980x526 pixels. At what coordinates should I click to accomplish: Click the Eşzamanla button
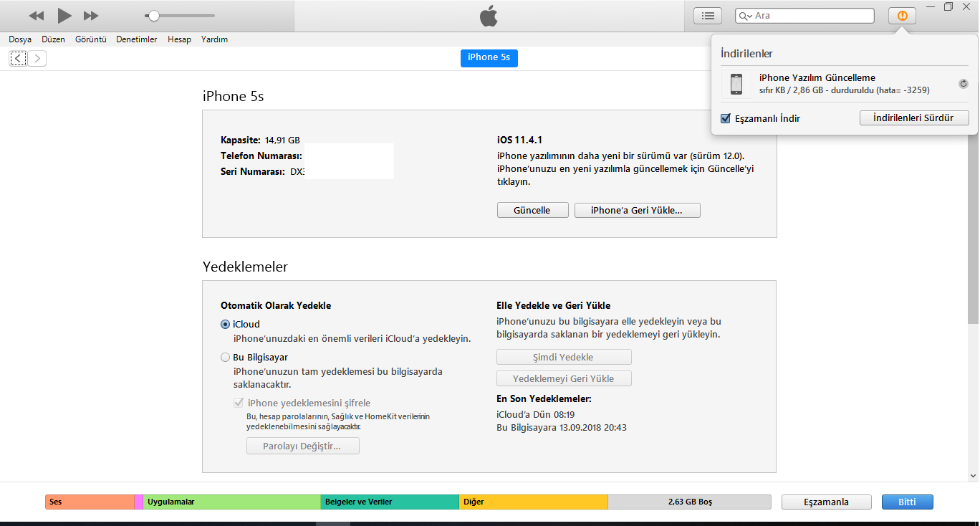(826, 502)
